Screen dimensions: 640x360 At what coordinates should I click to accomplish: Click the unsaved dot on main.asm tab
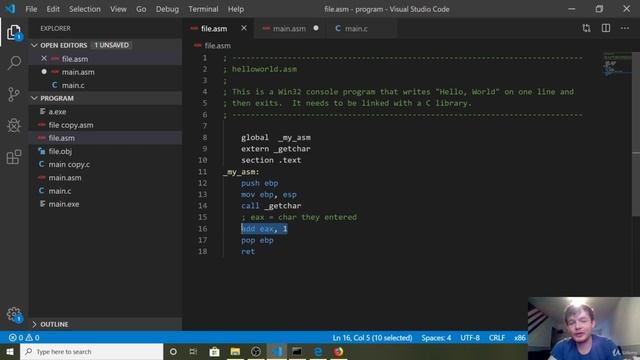[316, 28]
